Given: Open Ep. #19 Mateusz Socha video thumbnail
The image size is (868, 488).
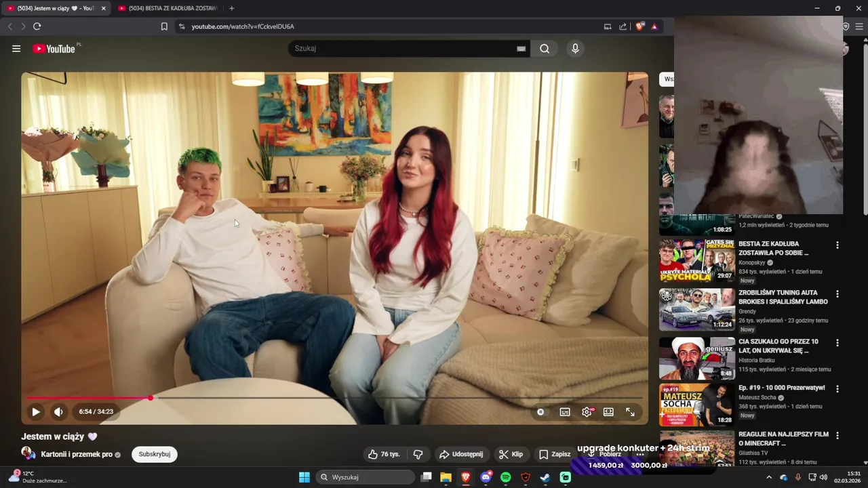Looking at the screenshot, I should [x=697, y=405].
